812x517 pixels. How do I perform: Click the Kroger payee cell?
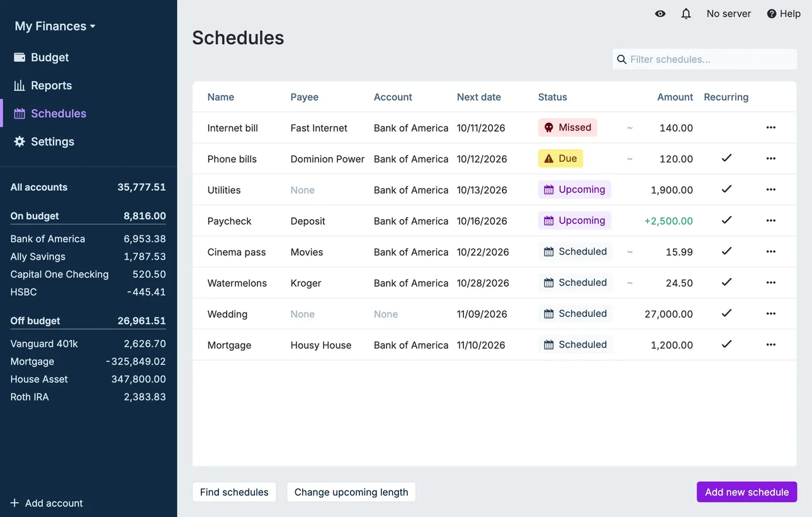click(306, 283)
